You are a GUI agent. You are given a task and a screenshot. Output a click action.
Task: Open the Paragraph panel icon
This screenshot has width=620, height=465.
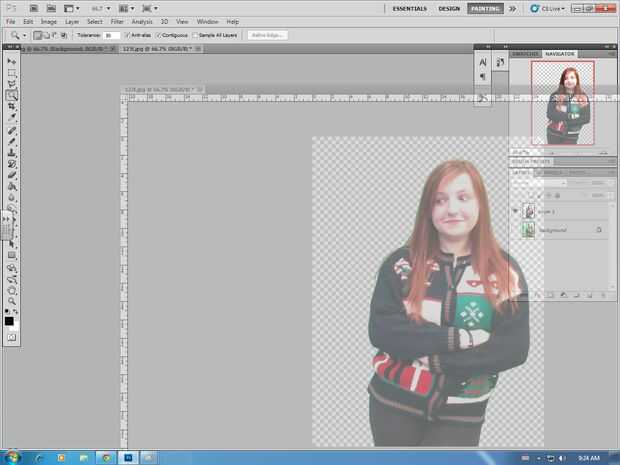click(x=483, y=76)
